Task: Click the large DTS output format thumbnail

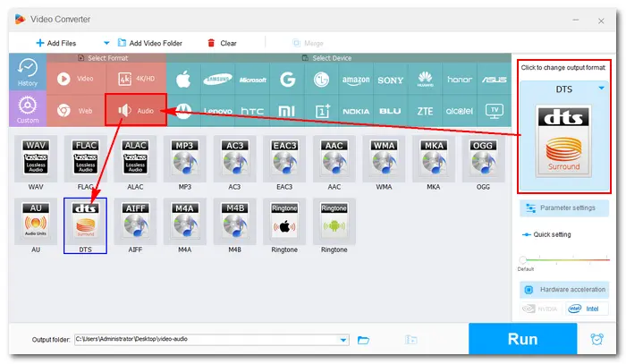Action: click(x=563, y=141)
